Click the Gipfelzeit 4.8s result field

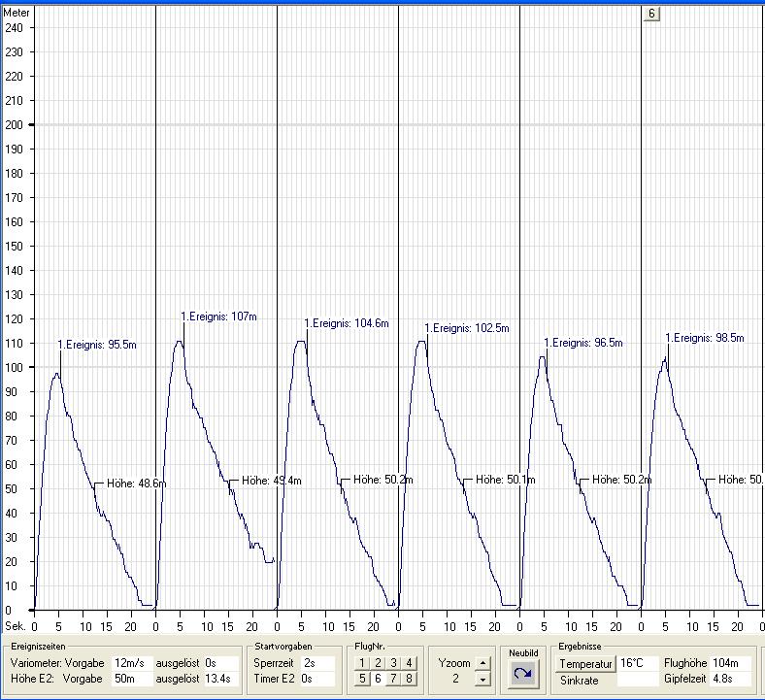tap(732, 679)
